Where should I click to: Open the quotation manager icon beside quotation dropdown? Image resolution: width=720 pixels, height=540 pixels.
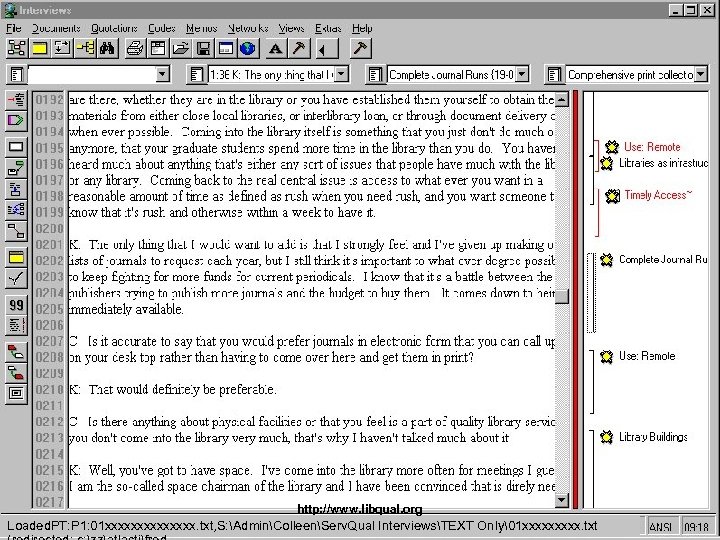tap(196, 74)
